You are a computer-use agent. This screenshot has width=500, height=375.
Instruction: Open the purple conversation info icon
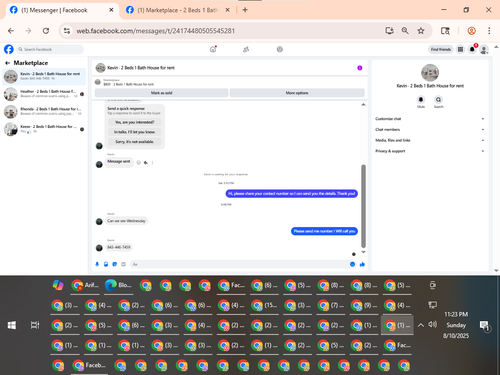pyautogui.click(x=360, y=68)
